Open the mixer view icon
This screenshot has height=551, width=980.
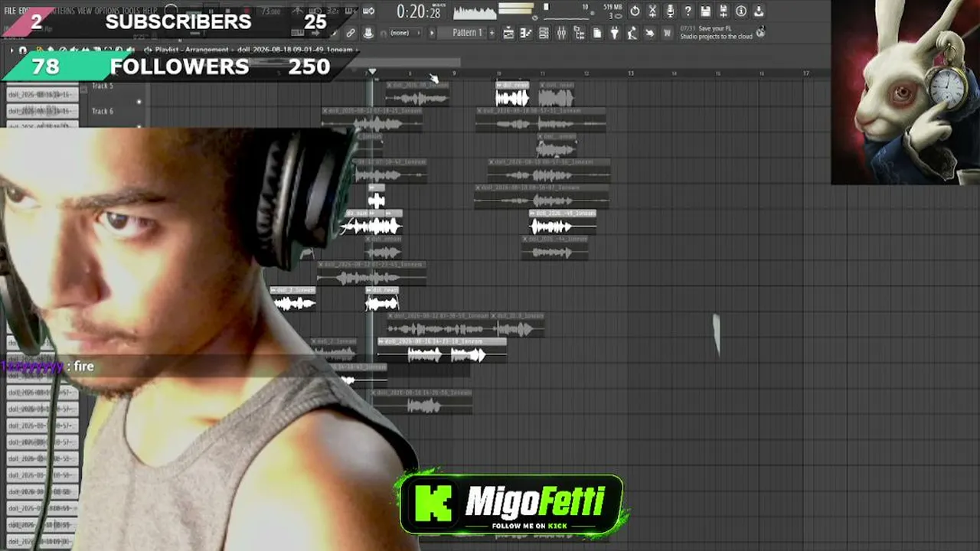pyautogui.click(x=561, y=33)
